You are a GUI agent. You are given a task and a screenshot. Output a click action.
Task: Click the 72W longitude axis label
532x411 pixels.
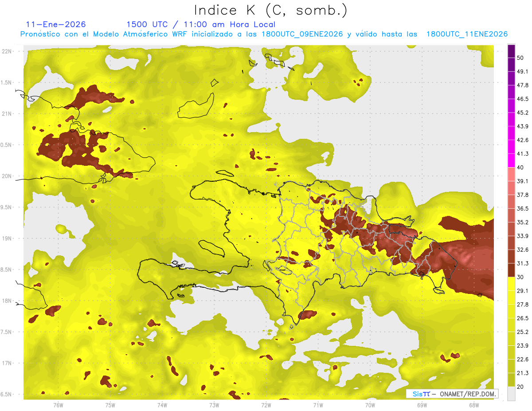(x=266, y=405)
